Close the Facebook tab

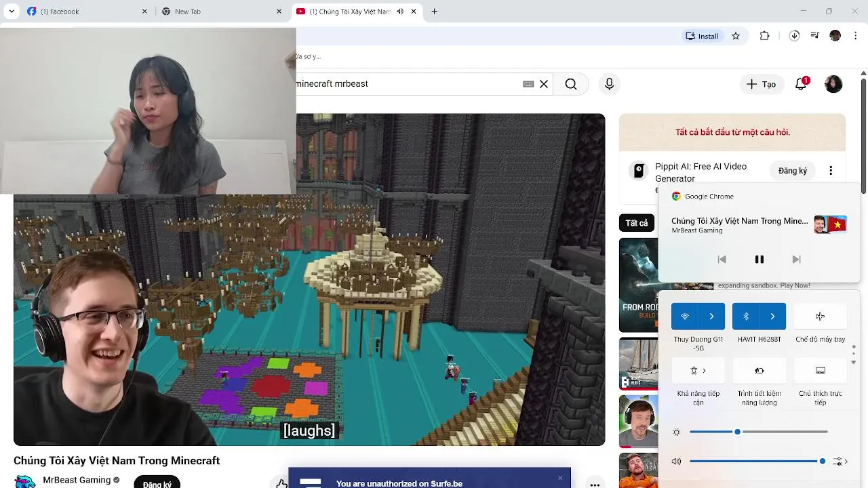click(x=144, y=12)
